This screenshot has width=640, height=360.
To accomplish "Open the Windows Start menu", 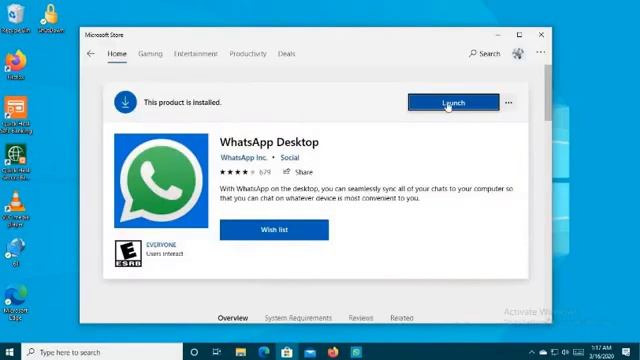I will pos(10,352).
